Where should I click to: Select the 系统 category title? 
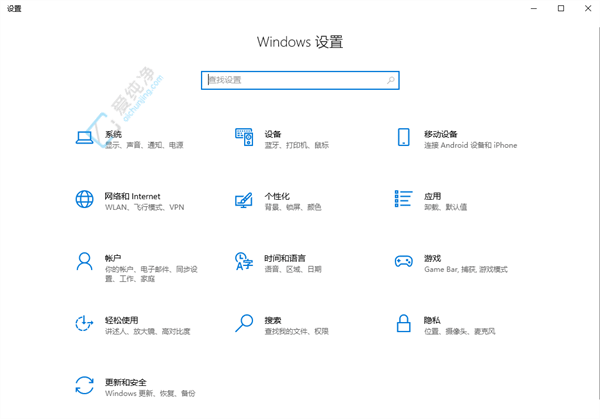(113, 134)
